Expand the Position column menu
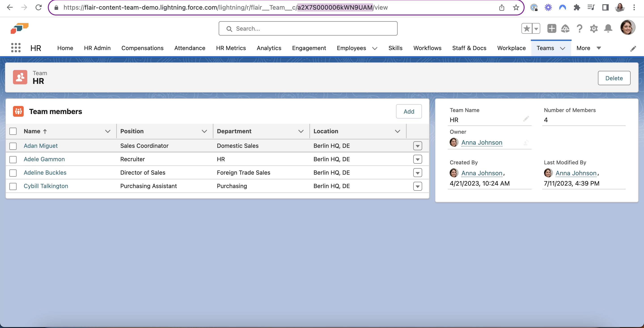This screenshot has height=328, width=644. (x=204, y=131)
